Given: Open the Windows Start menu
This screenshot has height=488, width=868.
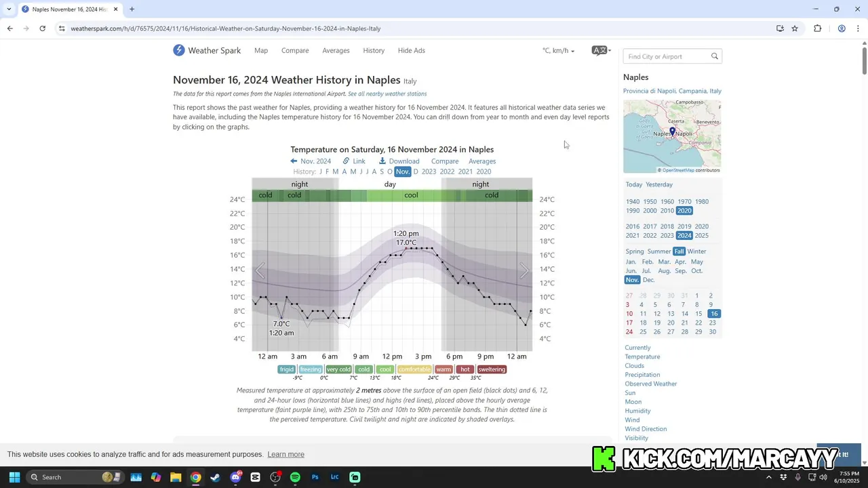Looking at the screenshot, I should [14, 477].
